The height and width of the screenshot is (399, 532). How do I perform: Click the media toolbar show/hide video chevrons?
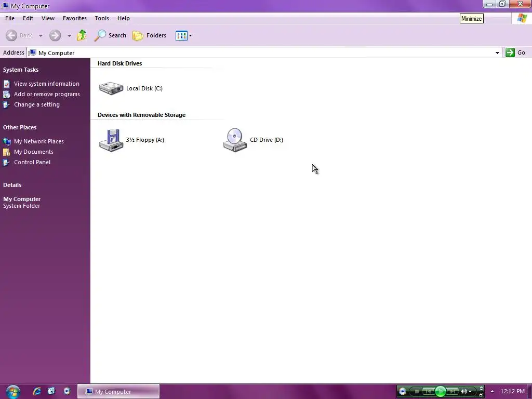[x=481, y=389]
